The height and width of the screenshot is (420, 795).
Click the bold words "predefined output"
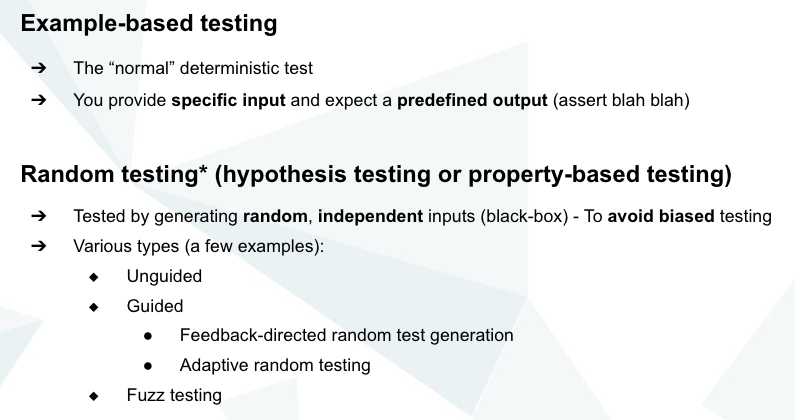pos(472,101)
